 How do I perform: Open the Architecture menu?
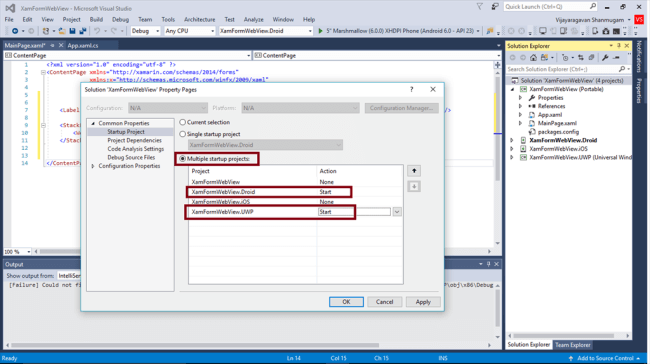[200, 19]
